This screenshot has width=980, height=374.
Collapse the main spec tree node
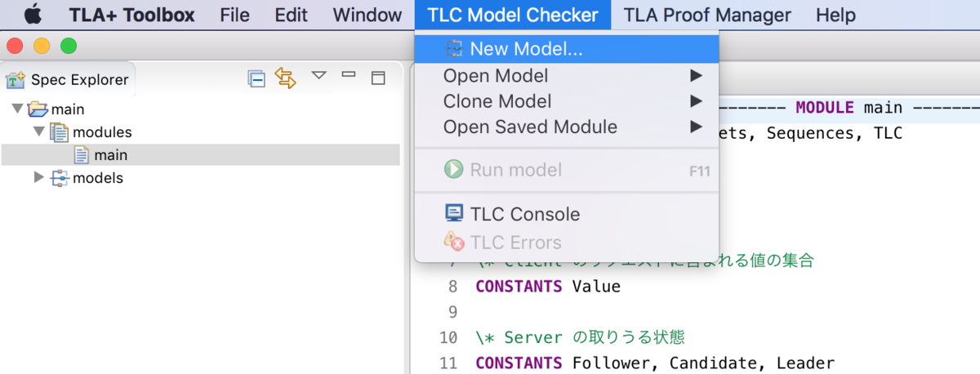tap(17, 109)
